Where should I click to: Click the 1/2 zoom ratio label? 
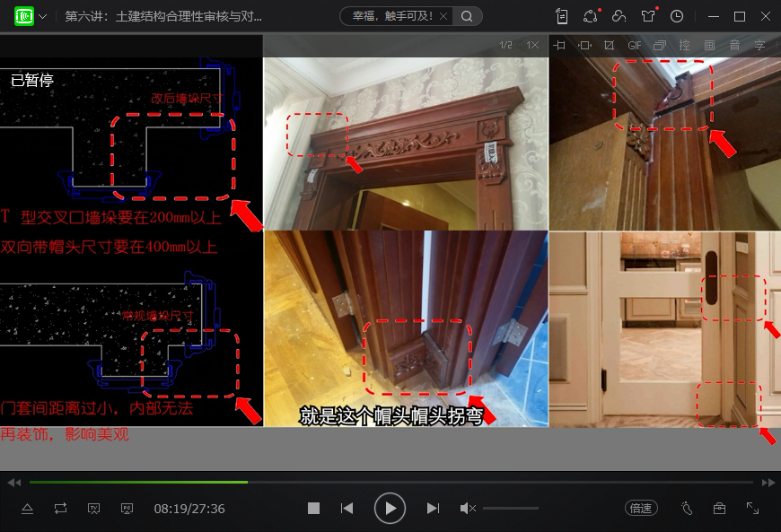click(x=506, y=45)
